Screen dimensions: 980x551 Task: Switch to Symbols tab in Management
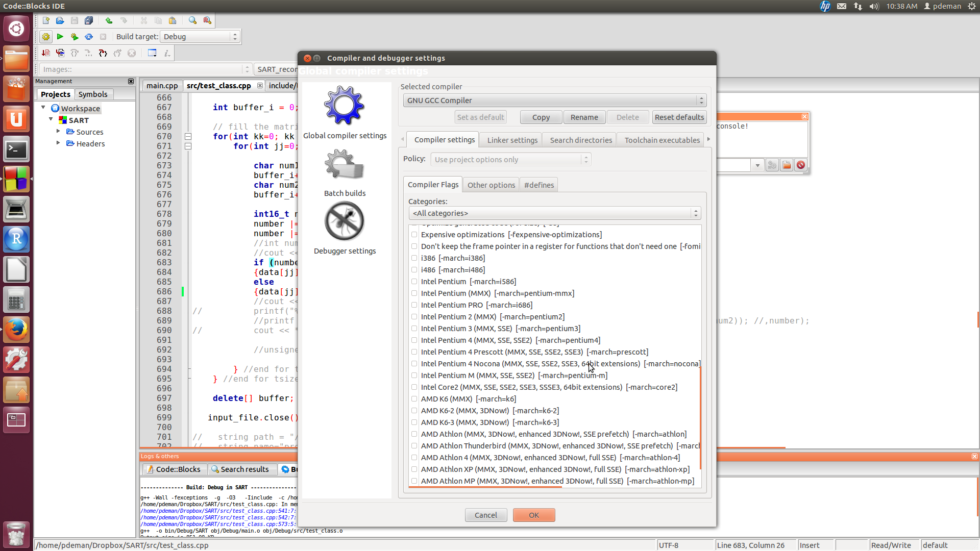(93, 94)
